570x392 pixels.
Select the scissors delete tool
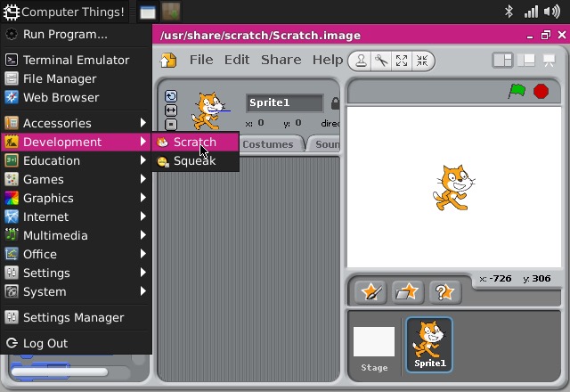(381, 61)
